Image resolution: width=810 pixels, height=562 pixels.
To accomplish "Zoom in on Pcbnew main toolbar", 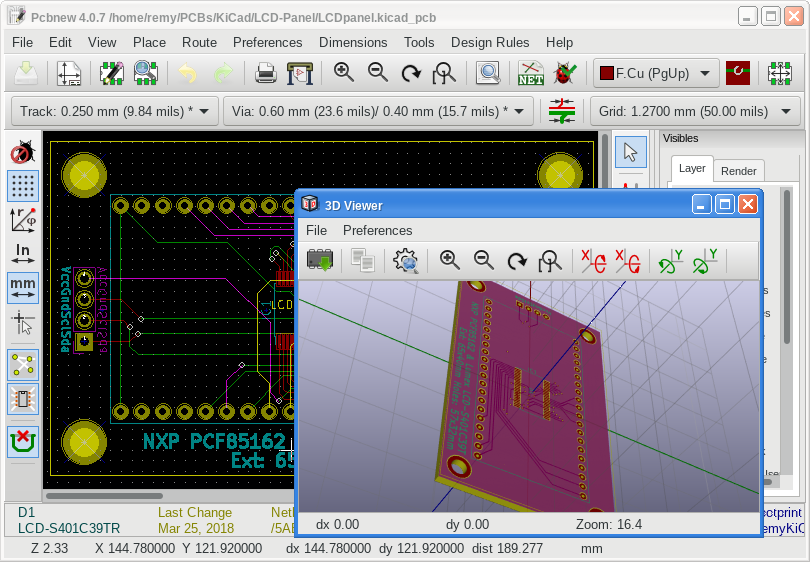I will 344,73.
